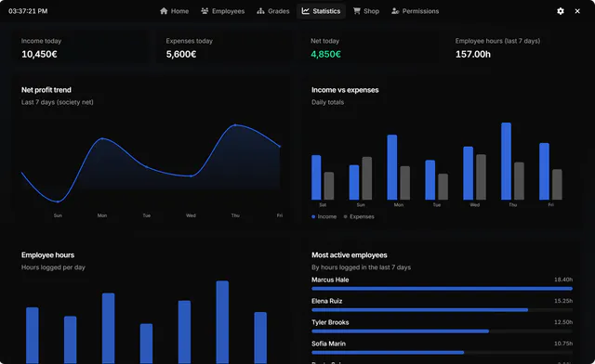595x364 pixels.
Task: Click the 10.75h value
Action: (563, 344)
